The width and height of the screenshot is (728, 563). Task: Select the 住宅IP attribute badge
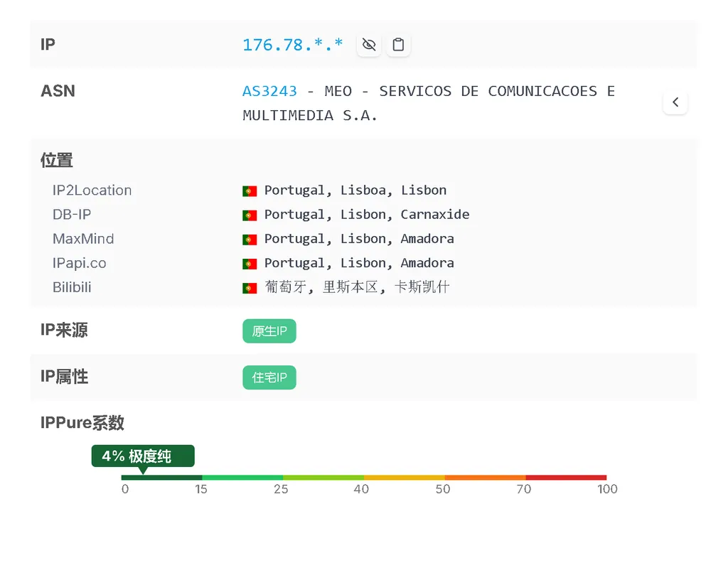click(269, 377)
